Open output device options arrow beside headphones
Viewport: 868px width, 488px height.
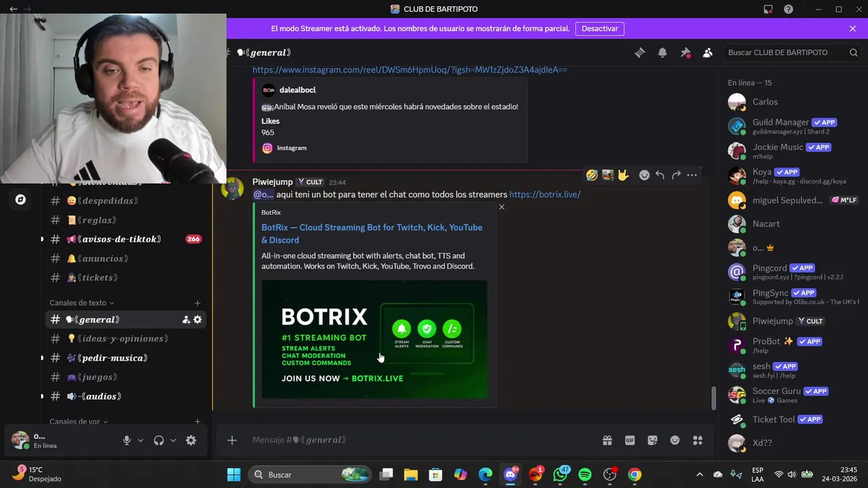(173, 441)
